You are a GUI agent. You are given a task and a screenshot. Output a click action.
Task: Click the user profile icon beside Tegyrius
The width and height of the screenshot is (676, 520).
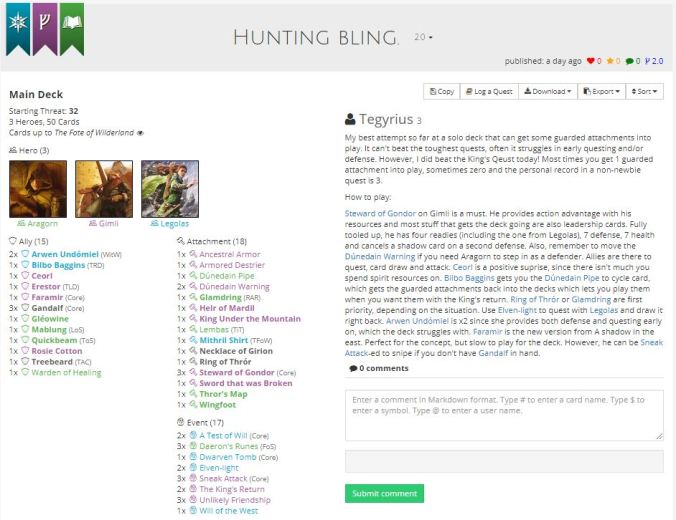(350, 119)
